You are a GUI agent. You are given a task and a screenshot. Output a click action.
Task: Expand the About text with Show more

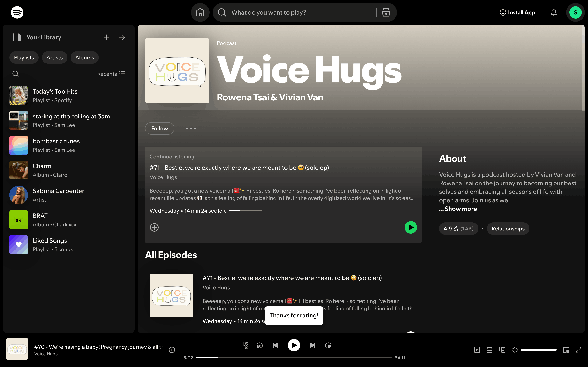pyautogui.click(x=460, y=209)
